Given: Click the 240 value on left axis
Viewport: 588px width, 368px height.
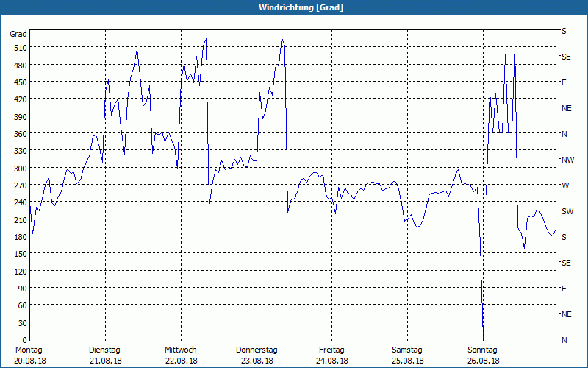Looking at the screenshot, I should [x=21, y=202].
